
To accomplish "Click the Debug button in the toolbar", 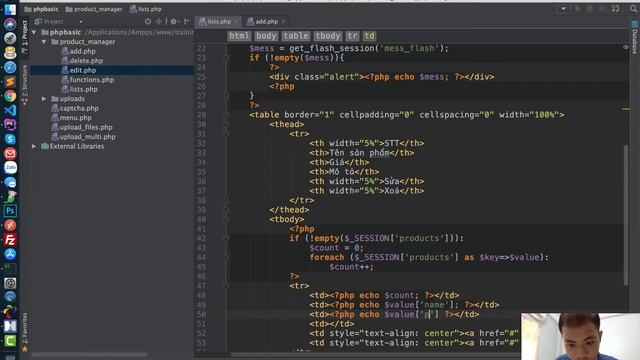I will (590, 9).
